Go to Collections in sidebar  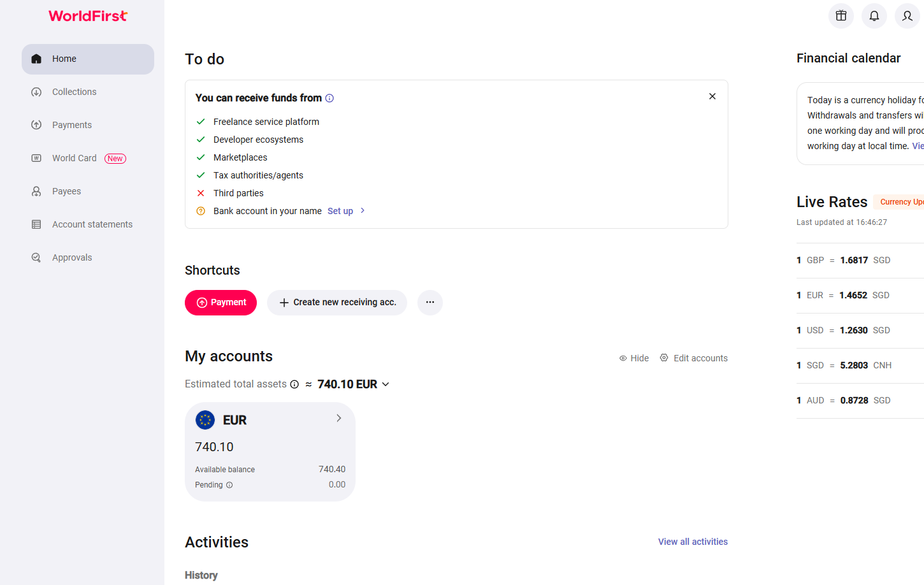tap(74, 92)
